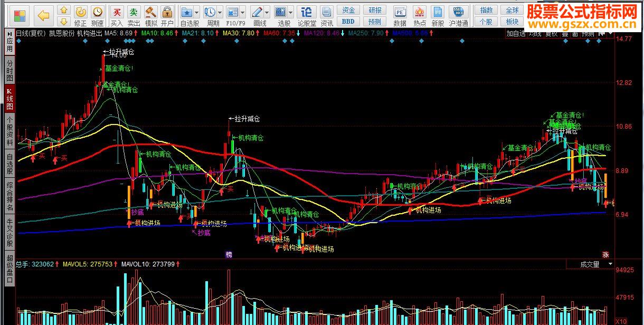Expand the 画线 dropdown arrow

[x=266, y=12]
